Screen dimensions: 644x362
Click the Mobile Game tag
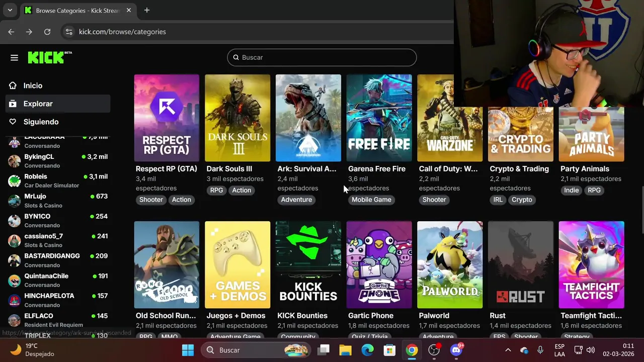click(x=371, y=200)
